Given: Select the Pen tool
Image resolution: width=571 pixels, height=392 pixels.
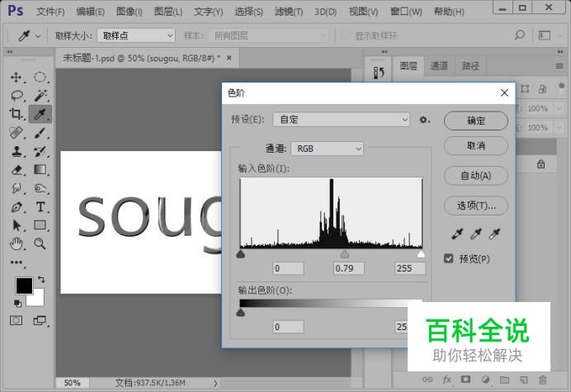Looking at the screenshot, I should point(17,207).
